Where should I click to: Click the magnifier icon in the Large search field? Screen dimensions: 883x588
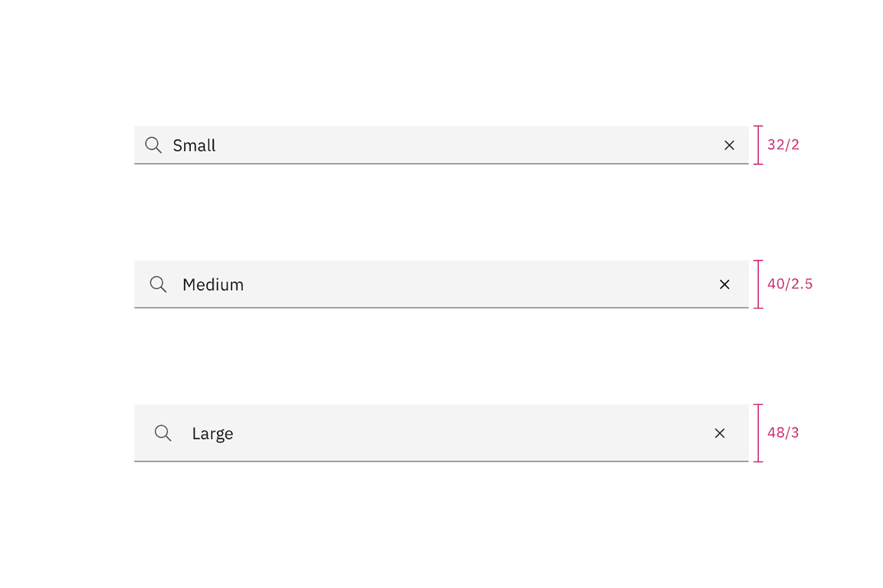click(x=163, y=432)
